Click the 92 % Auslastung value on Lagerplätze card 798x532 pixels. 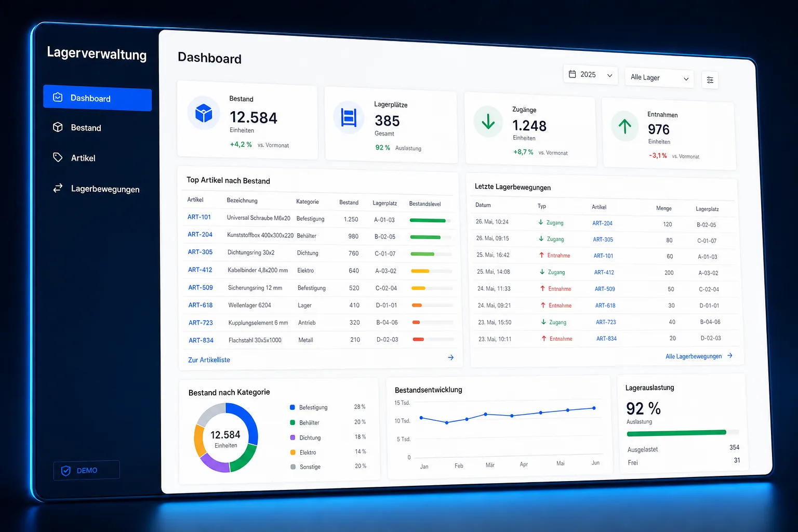click(383, 148)
